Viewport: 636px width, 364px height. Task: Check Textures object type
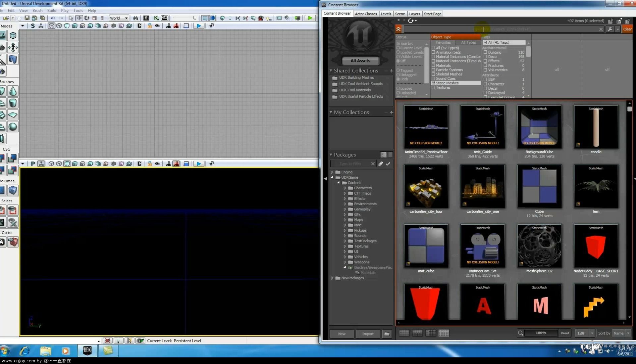point(433,87)
